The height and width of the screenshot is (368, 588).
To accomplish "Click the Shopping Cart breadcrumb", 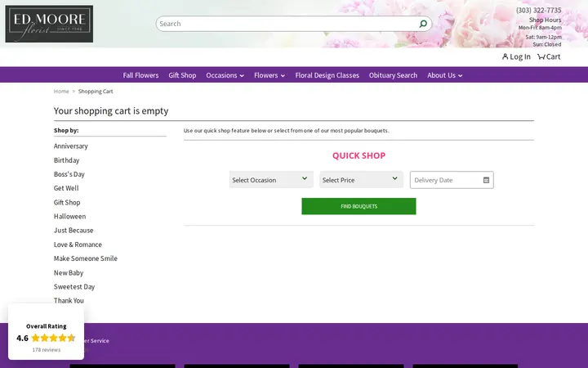I will 96,92.
